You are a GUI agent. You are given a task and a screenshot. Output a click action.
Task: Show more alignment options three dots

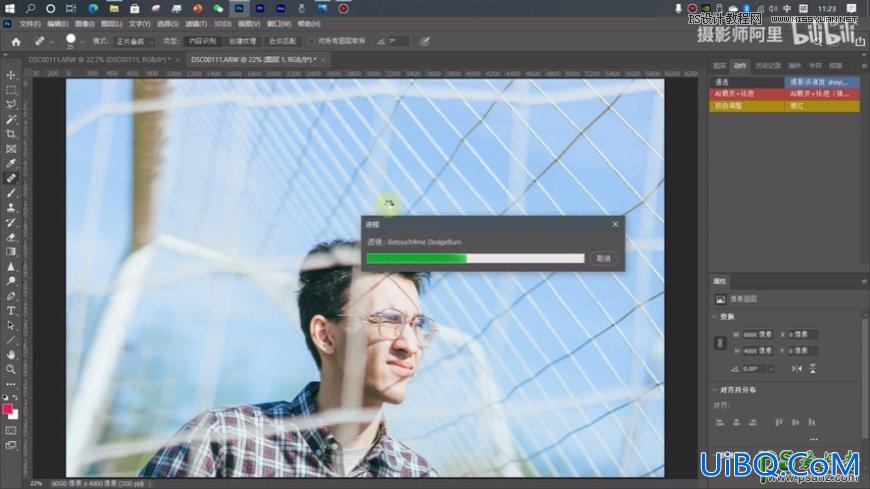pos(813,440)
